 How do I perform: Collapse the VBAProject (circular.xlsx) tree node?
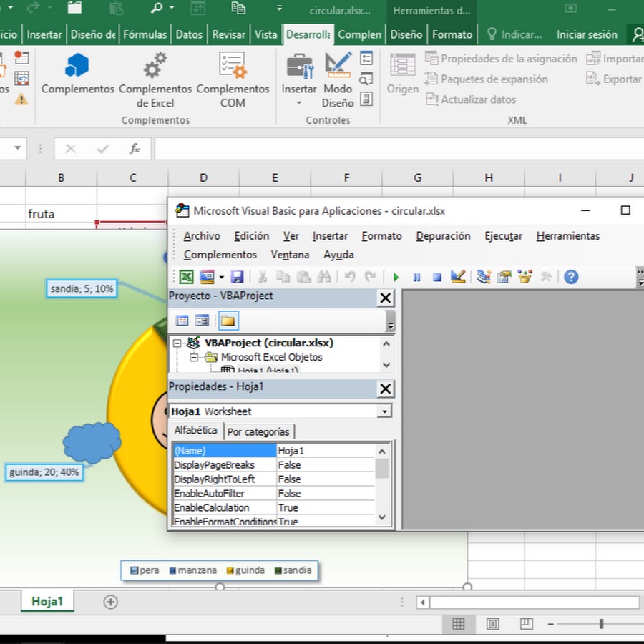tap(177, 343)
